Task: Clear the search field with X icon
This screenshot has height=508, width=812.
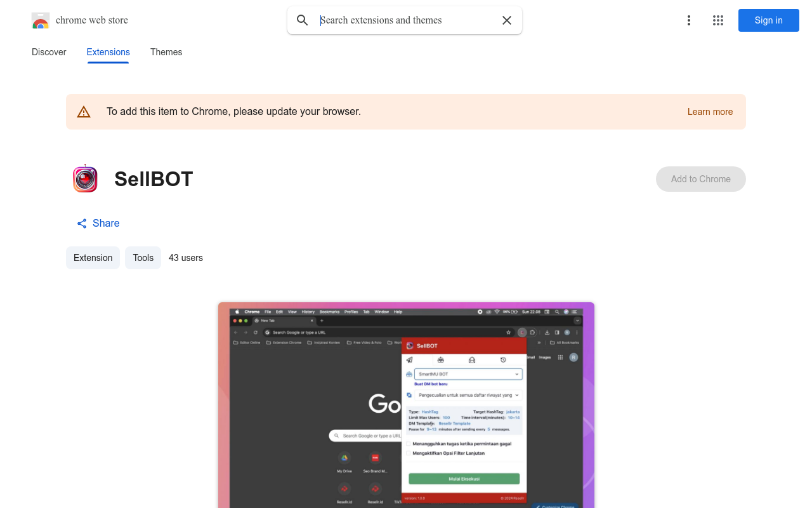Action: (x=507, y=20)
